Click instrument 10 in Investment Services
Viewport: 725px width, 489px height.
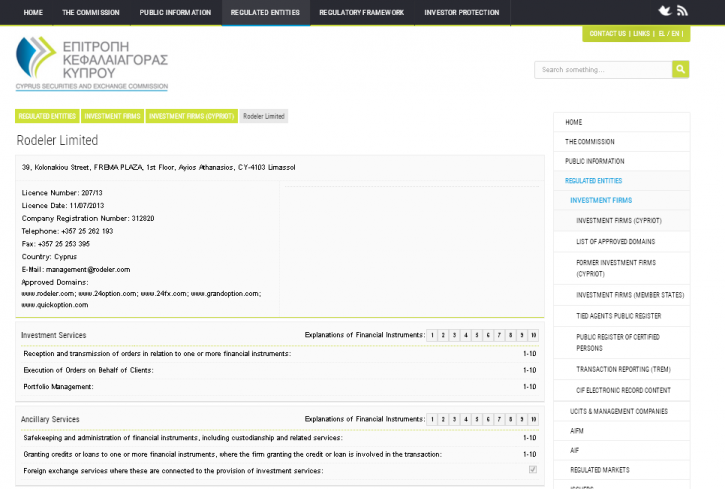(x=533, y=335)
